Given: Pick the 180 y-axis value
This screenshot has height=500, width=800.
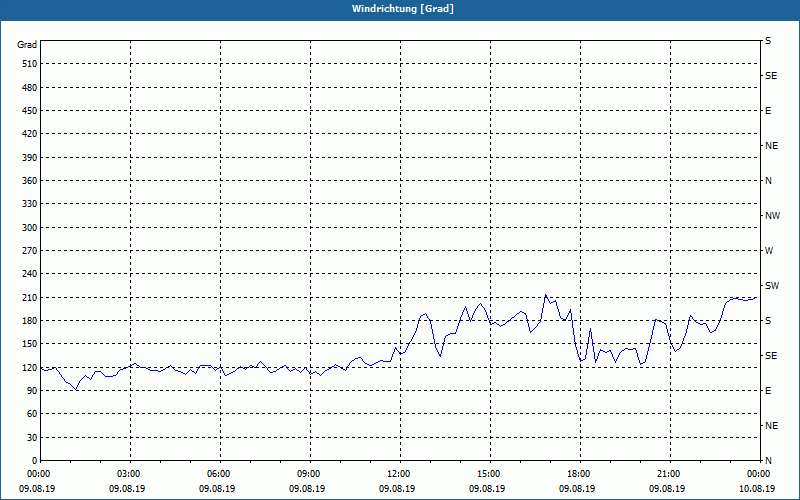Looking at the screenshot, I should click(30, 321).
